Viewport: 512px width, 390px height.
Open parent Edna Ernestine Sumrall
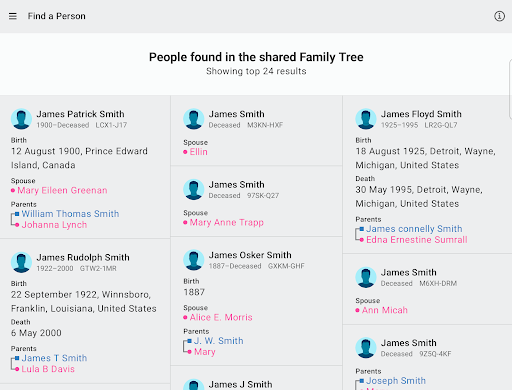point(417,240)
